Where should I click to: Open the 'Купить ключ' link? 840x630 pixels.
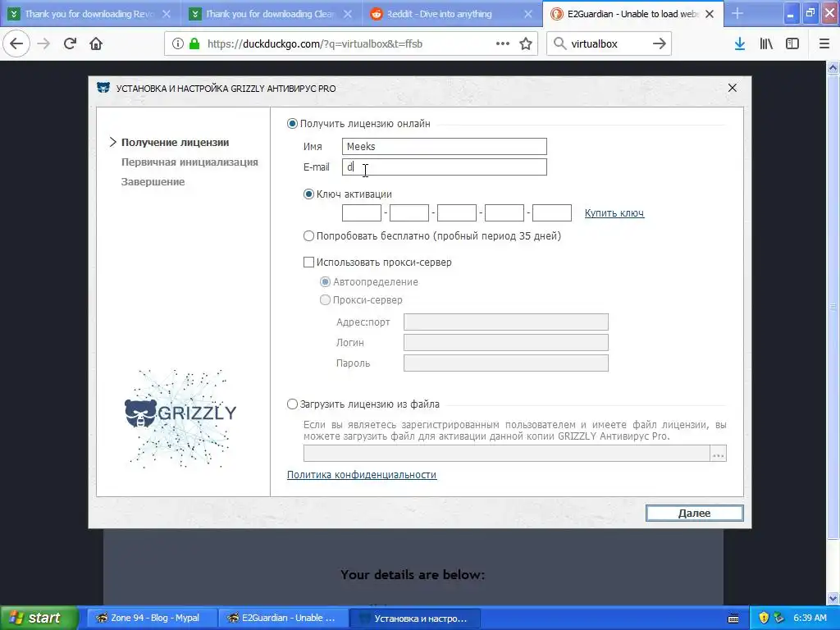[x=614, y=213]
